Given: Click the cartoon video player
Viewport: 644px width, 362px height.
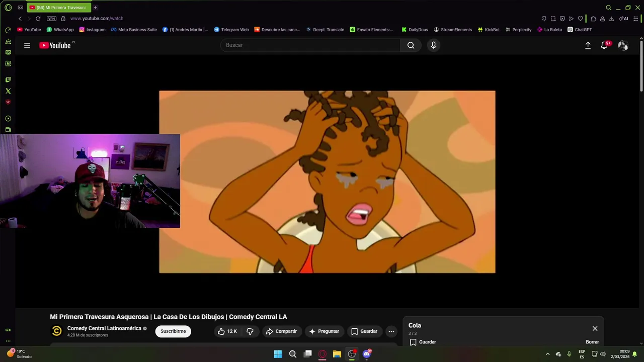Looking at the screenshot, I should point(327,182).
